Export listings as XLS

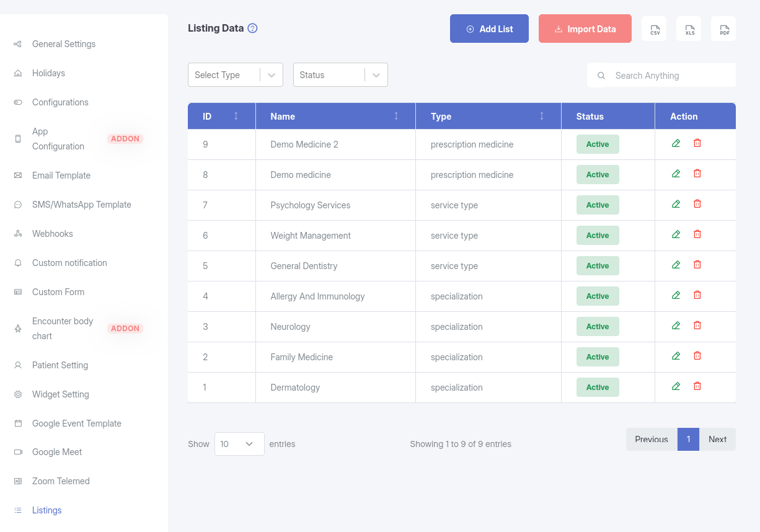pos(689,29)
